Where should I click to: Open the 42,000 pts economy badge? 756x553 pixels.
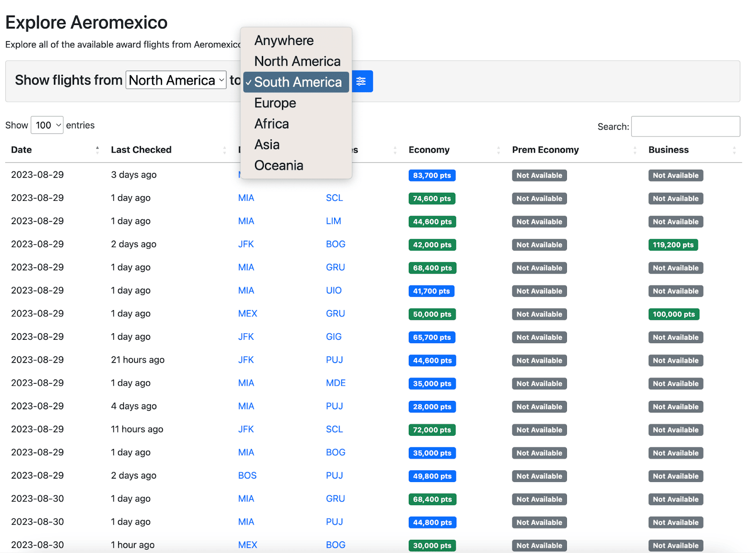click(x=432, y=245)
